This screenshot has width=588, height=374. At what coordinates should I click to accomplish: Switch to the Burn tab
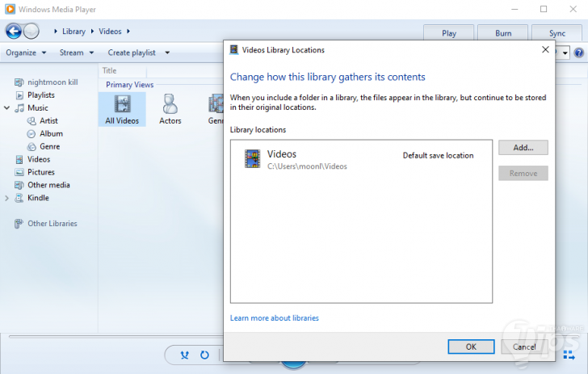point(503,33)
